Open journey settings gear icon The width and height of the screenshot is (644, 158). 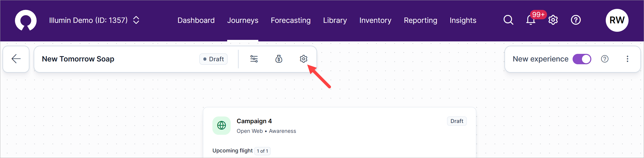click(303, 59)
